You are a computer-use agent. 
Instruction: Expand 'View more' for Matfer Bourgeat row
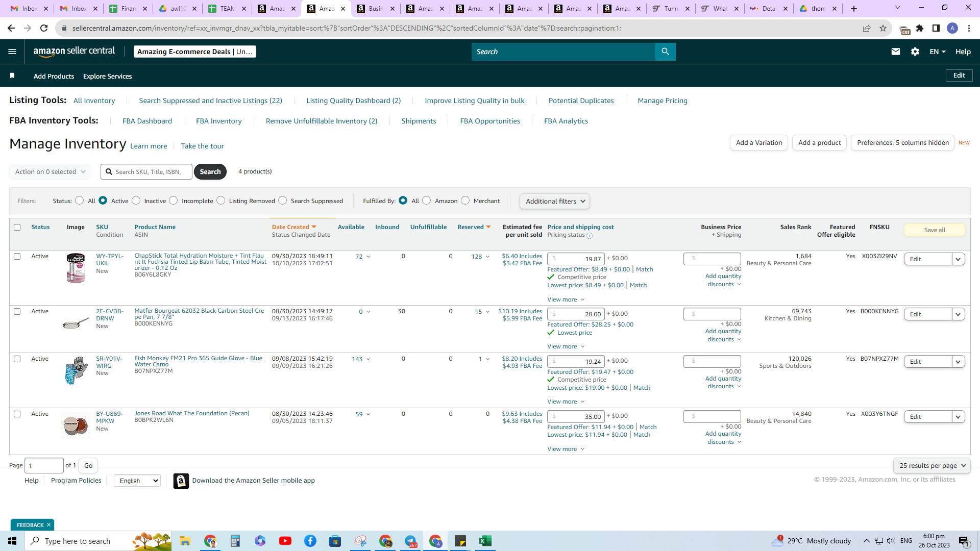[x=566, y=346]
